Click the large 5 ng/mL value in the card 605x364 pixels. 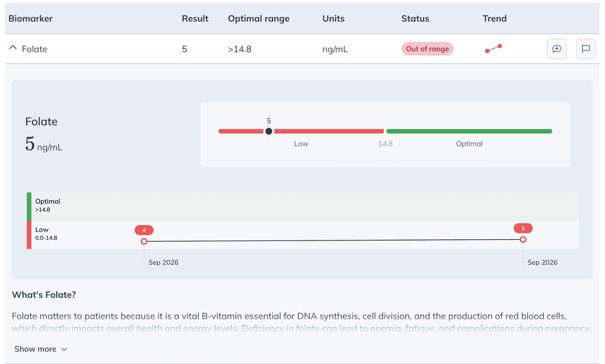[44, 144]
